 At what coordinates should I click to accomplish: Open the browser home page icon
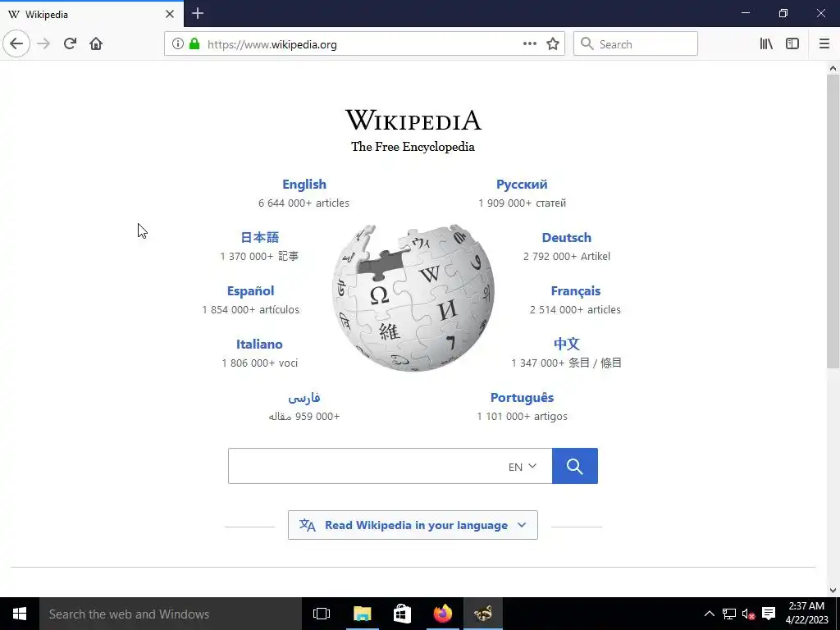(96, 44)
